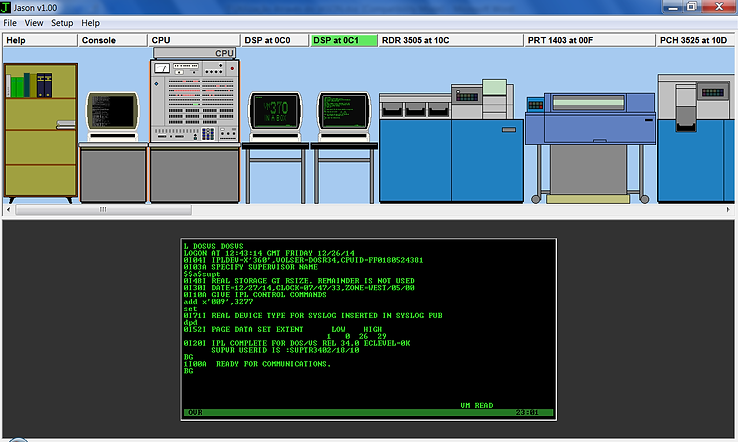
Task: Click the printer's paper output window
Action: pos(589,102)
